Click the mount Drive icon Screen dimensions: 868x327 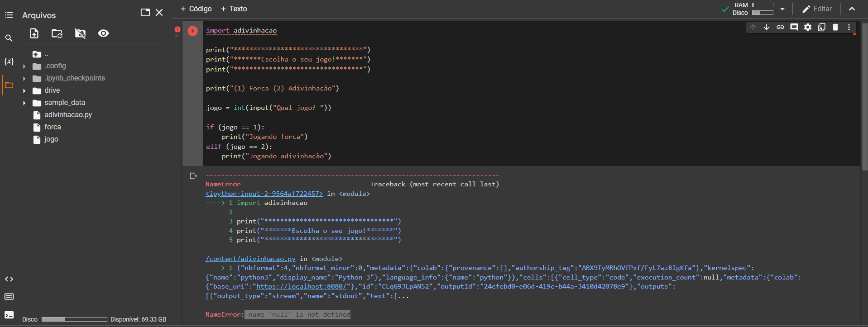pyautogui.click(x=80, y=33)
